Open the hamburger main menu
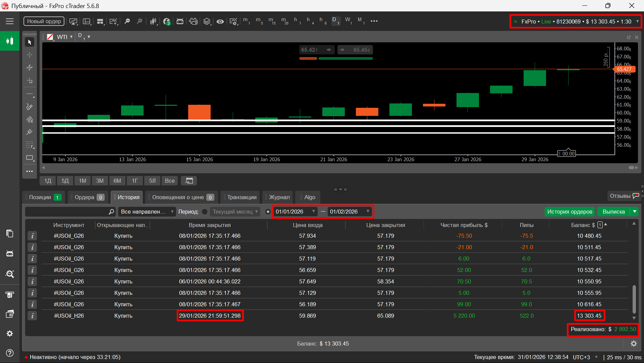 pos(10,21)
